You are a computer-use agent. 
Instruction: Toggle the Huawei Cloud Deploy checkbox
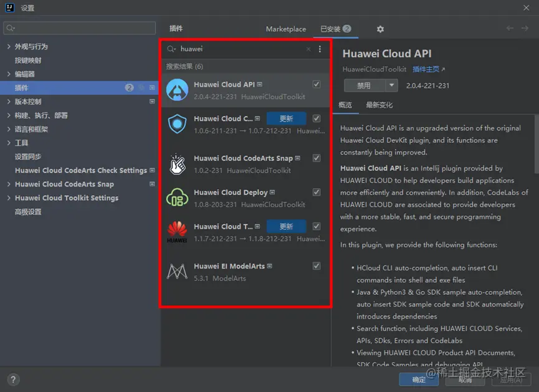point(317,192)
